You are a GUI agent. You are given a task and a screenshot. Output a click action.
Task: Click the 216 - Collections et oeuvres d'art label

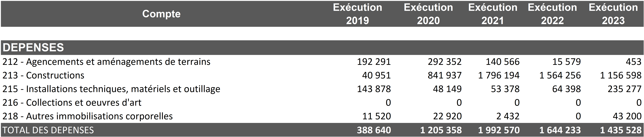(72, 103)
